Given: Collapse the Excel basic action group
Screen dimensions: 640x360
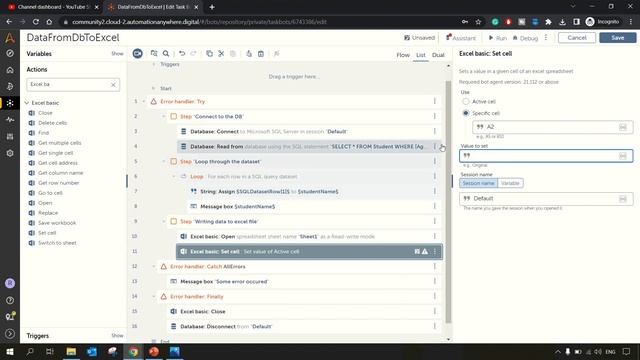Looking at the screenshot, I should click(x=27, y=103).
